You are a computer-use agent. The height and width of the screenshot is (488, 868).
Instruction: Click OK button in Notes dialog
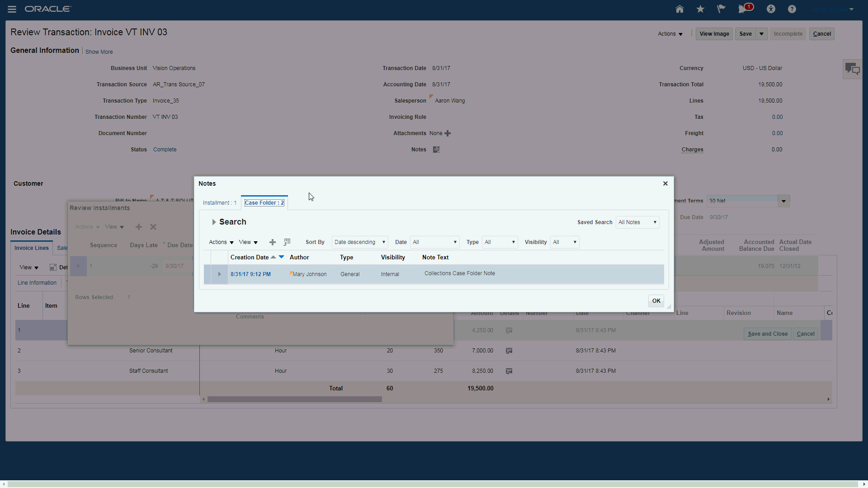tap(656, 301)
